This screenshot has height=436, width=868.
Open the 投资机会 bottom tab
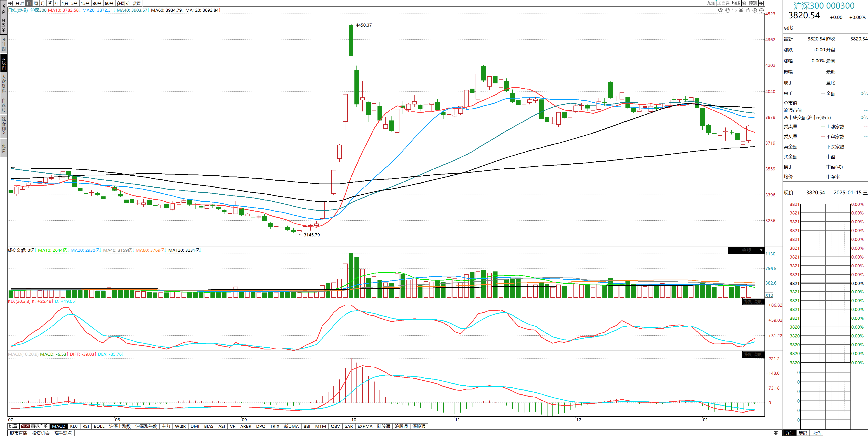[x=41, y=433]
